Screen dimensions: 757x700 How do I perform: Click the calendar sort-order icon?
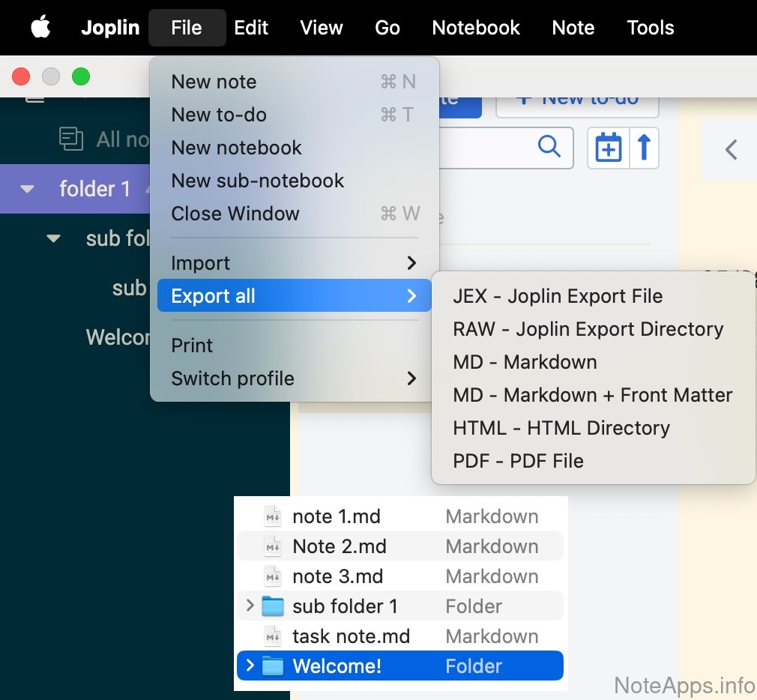608,148
